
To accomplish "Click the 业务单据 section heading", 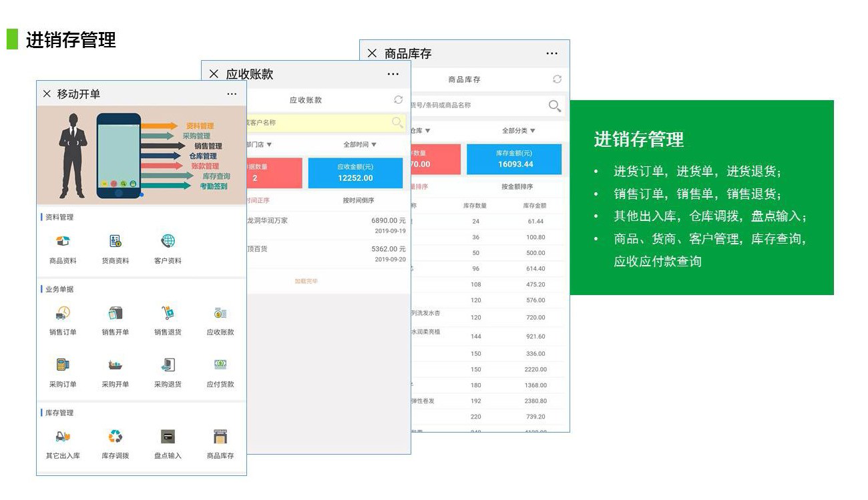I will tap(59, 289).
